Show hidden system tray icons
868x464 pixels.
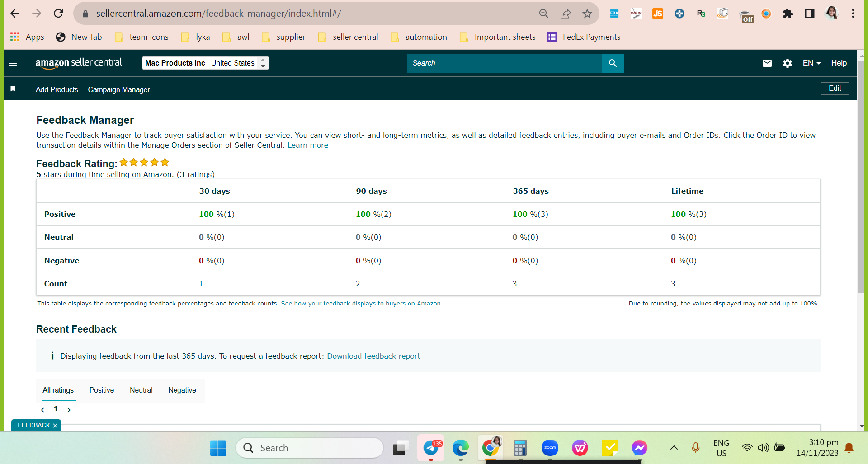pos(674,448)
